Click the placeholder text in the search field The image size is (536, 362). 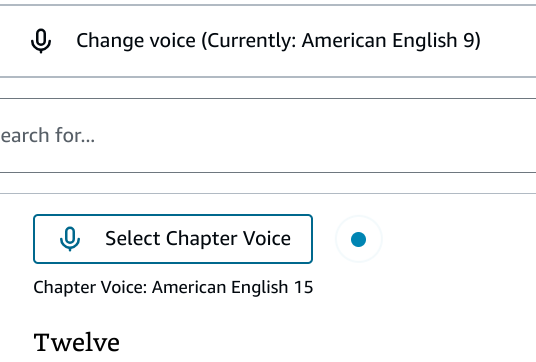point(48,135)
